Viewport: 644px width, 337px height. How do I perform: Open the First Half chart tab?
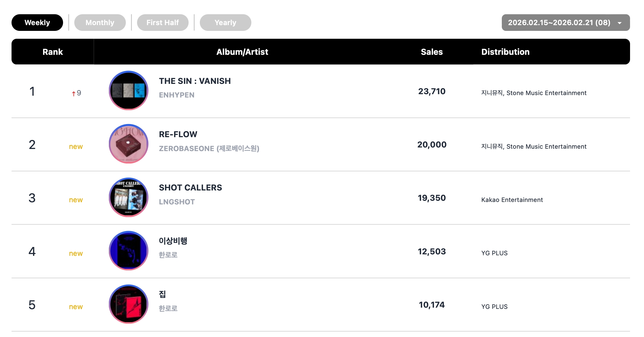click(x=163, y=23)
